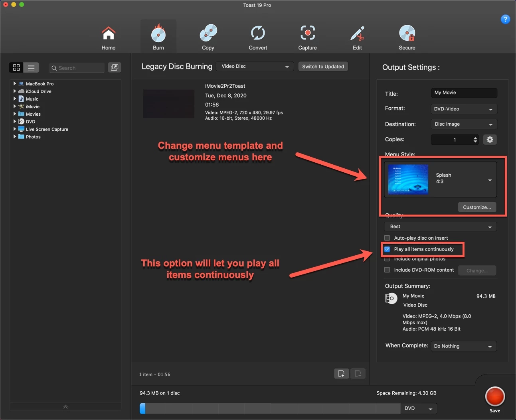
Task: Adjust Copies count stepper arrows
Action: pos(475,140)
